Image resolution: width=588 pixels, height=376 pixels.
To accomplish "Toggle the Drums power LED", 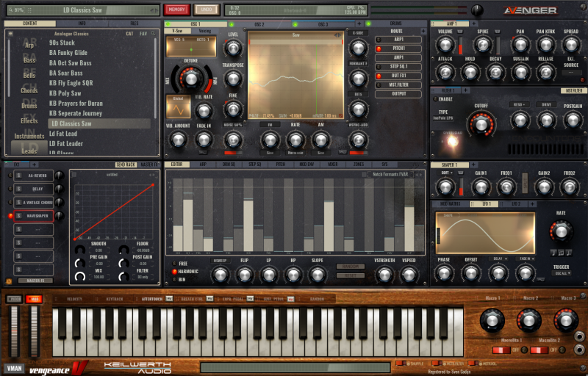I will click(x=368, y=24).
